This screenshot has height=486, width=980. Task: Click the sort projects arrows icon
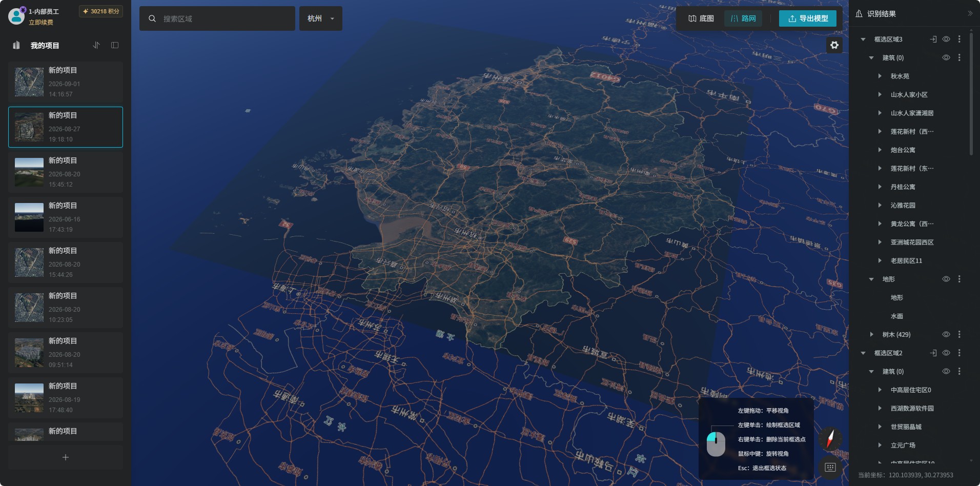click(96, 45)
